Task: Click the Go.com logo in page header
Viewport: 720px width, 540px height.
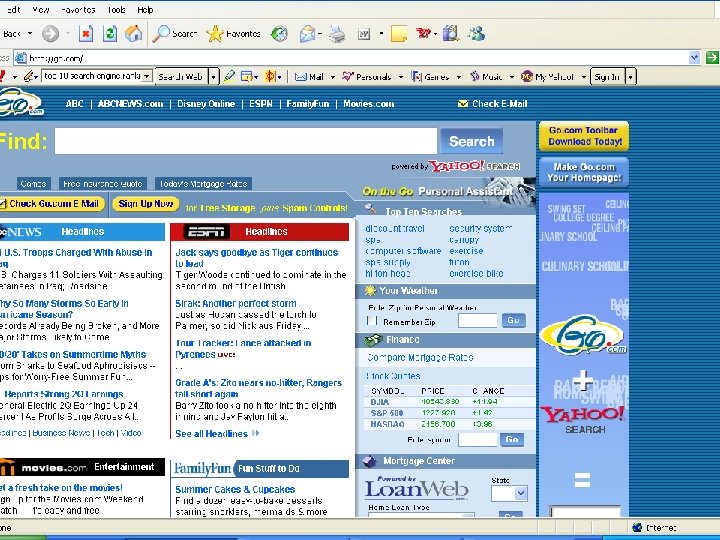Action: tap(21, 102)
